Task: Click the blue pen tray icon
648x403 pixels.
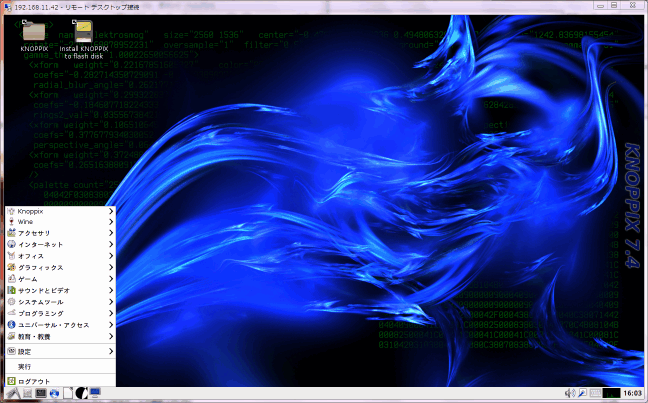Action: coord(582,393)
